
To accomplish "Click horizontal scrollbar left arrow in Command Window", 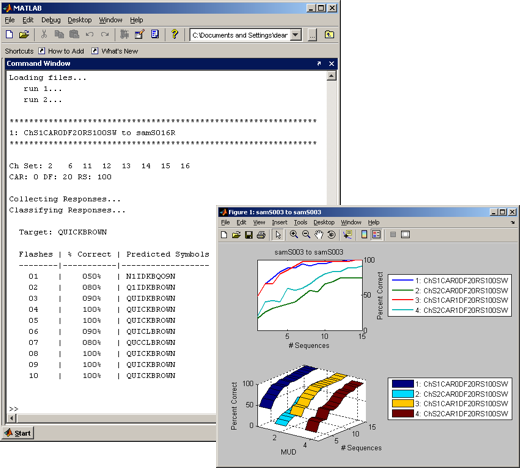I will coord(12,418).
